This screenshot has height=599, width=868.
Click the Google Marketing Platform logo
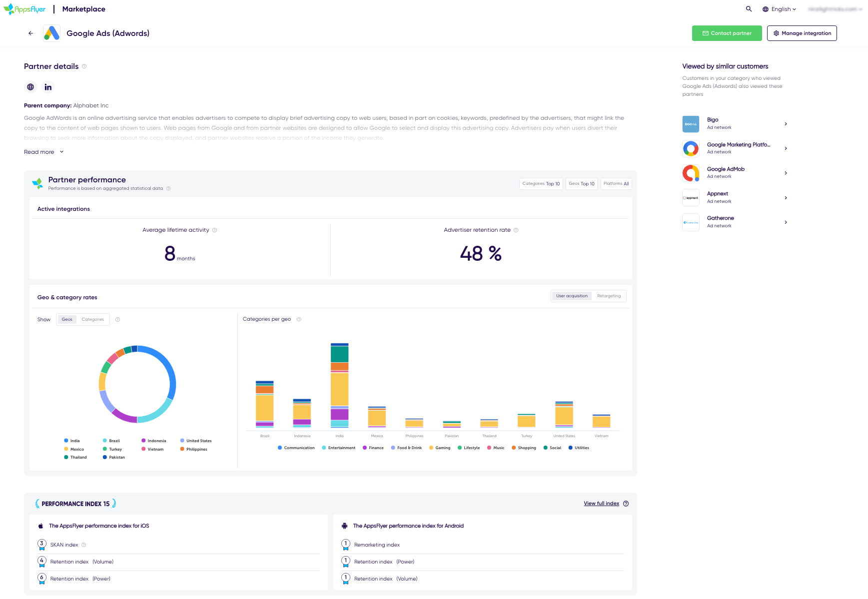point(691,148)
